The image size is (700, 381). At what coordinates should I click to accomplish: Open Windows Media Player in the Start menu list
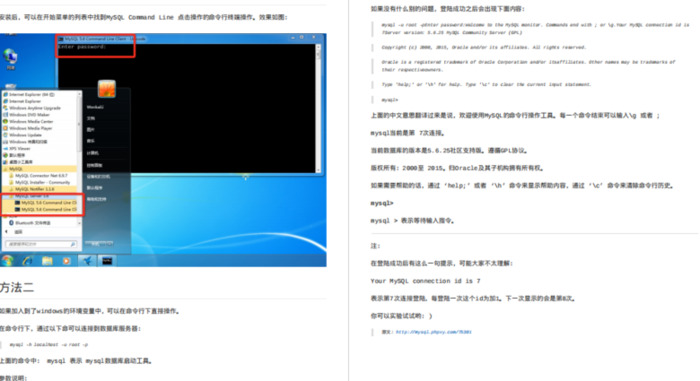point(28,128)
